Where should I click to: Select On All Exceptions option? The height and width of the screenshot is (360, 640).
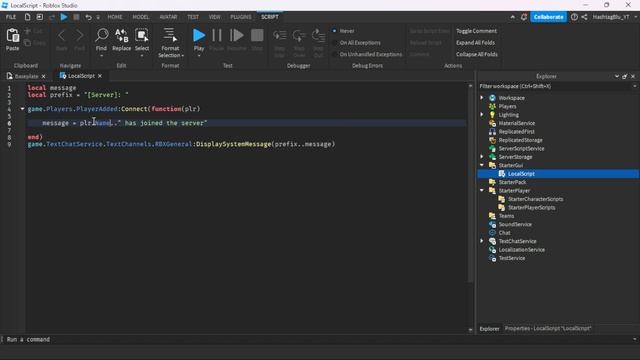point(360,43)
